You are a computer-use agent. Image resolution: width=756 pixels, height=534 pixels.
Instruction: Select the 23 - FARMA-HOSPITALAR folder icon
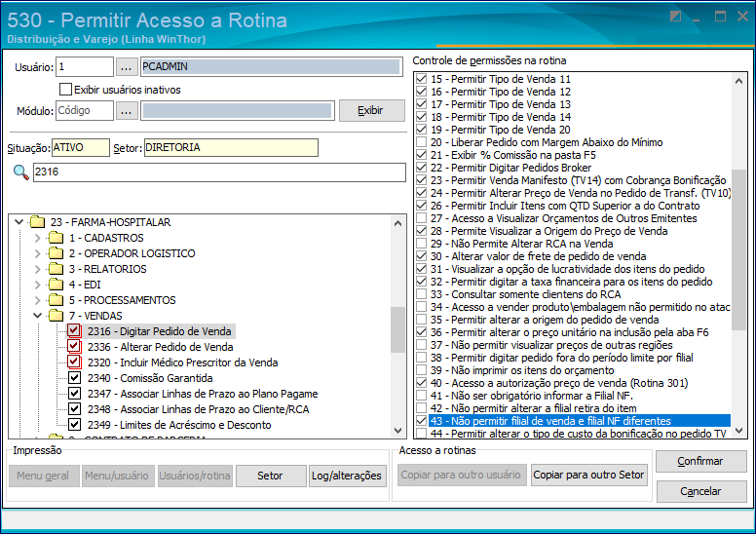[x=38, y=222]
